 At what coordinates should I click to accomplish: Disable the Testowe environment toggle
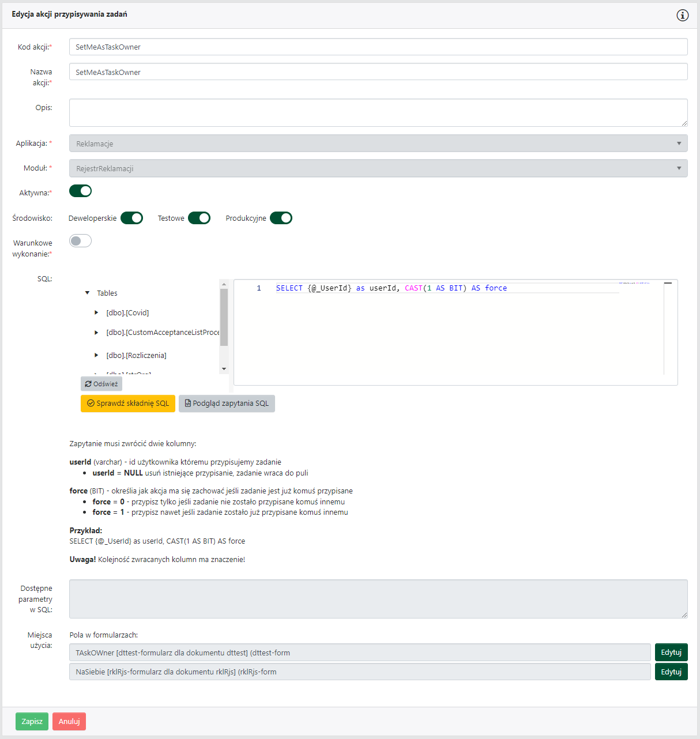coord(199,218)
